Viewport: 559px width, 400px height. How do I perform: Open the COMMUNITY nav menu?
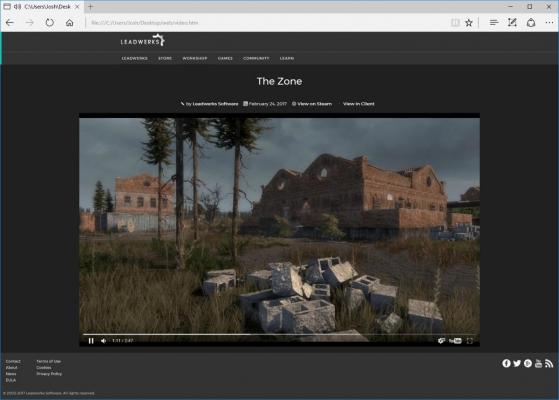256,58
